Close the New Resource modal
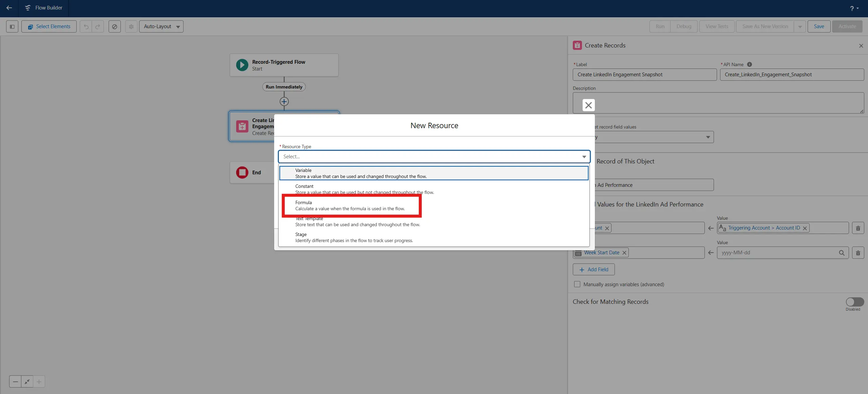 (x=588, y=105)
